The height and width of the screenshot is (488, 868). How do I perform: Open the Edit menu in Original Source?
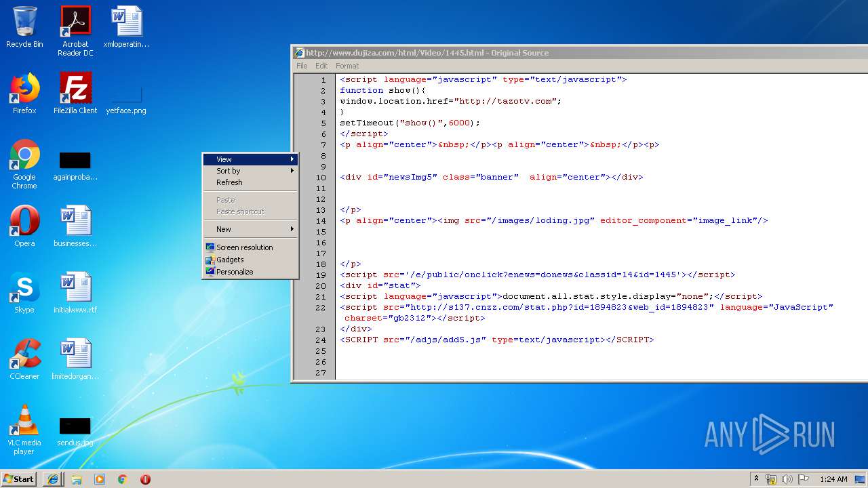321,66
